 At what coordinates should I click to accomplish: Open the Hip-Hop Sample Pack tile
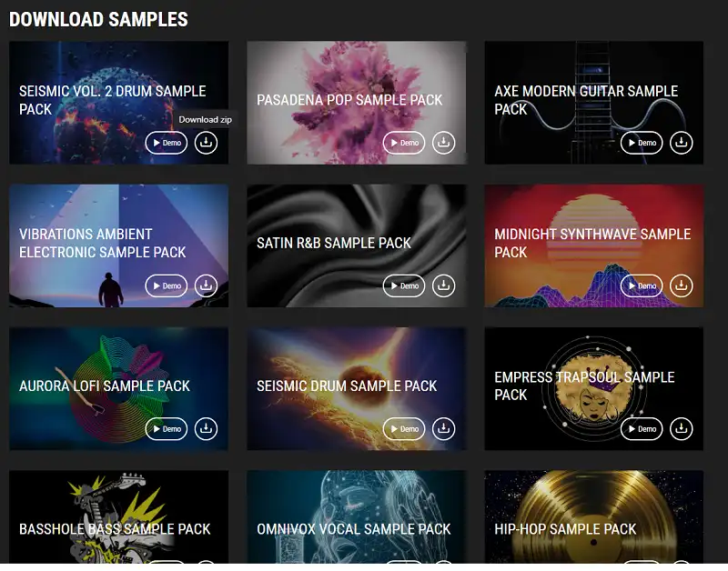(594, 517)
